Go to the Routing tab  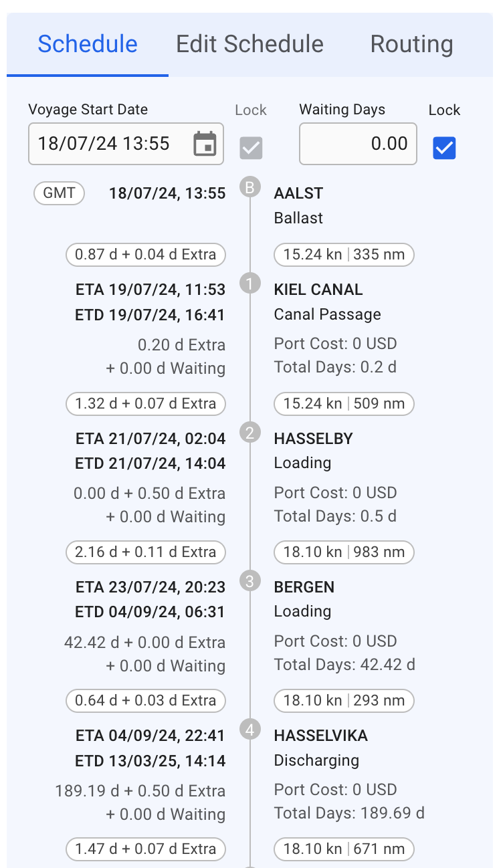coord(411,44)
